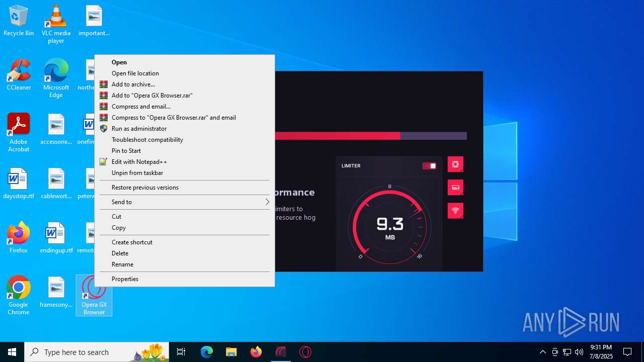Viewport: 644px width, 362px height.
Task: Click the Windows Start button
Action: tap(12, 352)
